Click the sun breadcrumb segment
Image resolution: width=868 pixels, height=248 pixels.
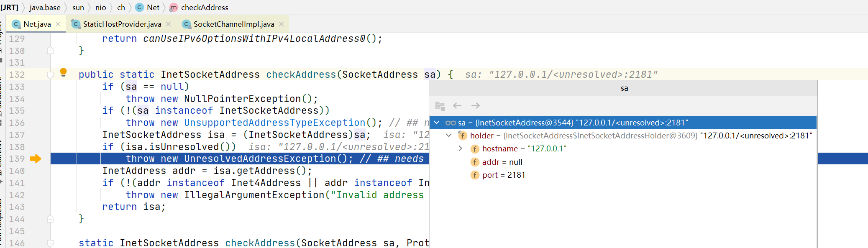pyautogui.click(x=78, y=7)
